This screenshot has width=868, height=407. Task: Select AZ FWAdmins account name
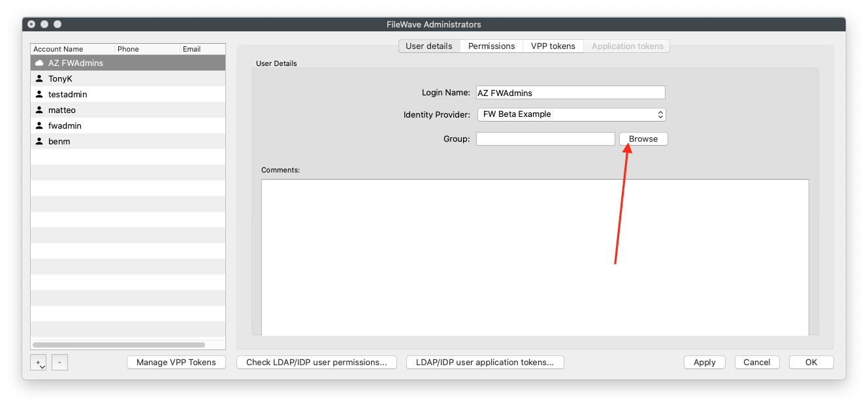76,63
